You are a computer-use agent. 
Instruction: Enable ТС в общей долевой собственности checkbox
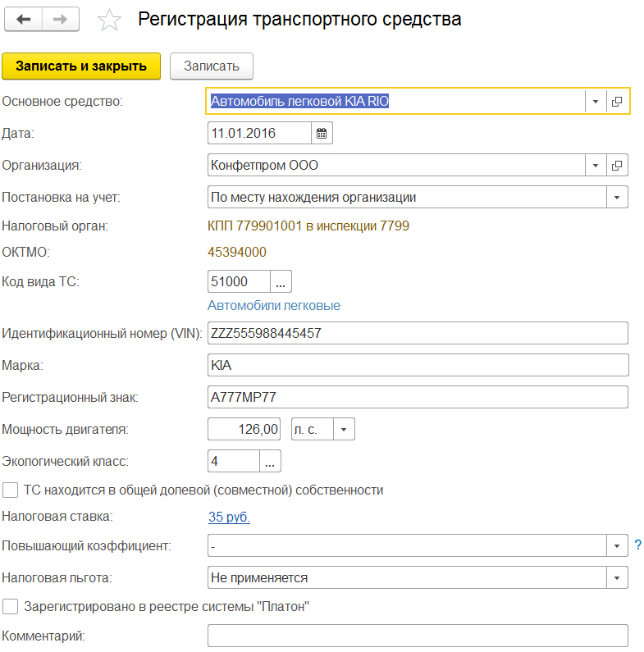(11, 490)
